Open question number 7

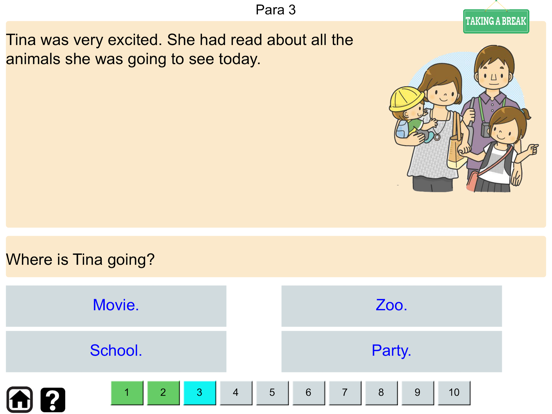point(345,393)
